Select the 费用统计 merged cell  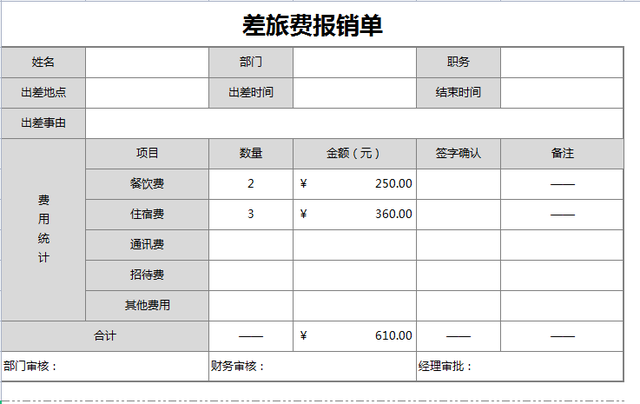tap(43, 229)
